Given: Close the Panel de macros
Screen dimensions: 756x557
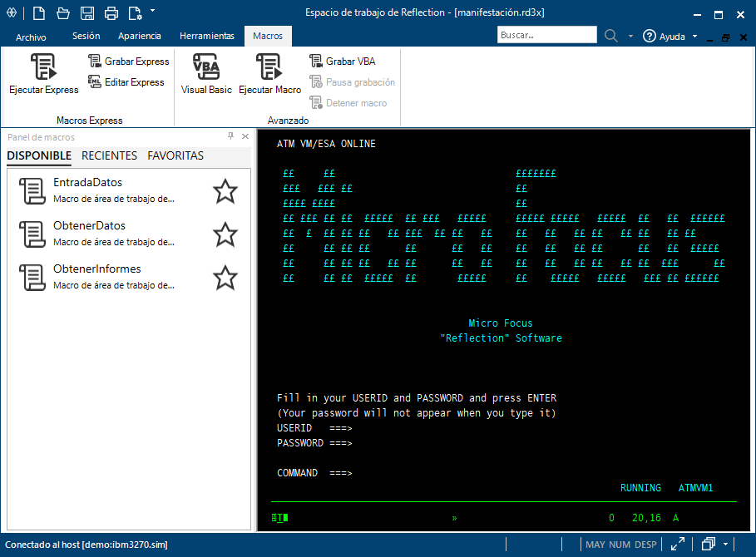Looking at the screenshot, I should tap(245, 136).
